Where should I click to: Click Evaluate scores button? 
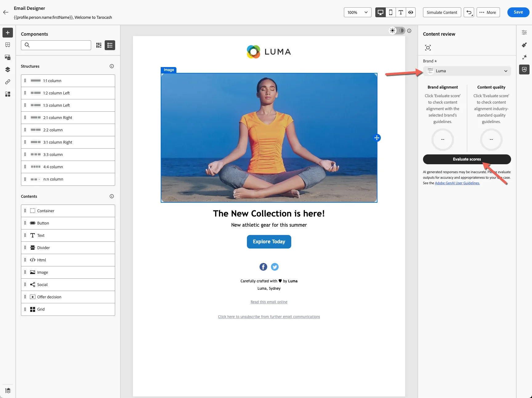click(x=467, y=159)
